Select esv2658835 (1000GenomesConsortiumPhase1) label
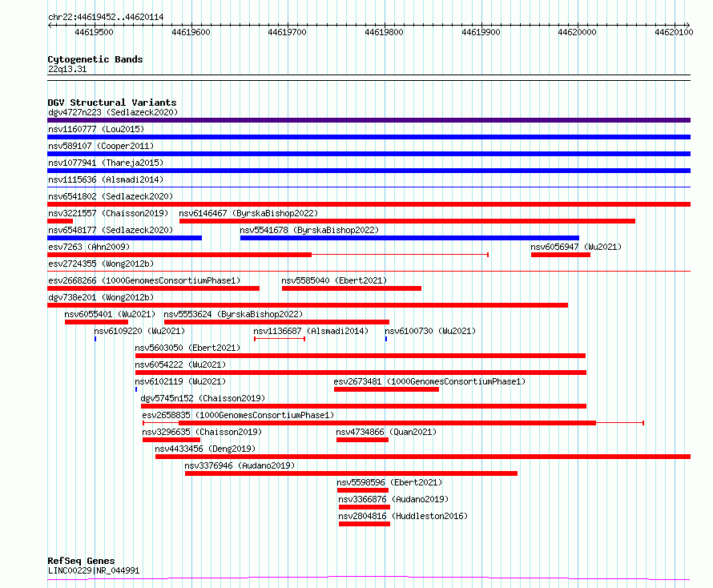Image resolution: width=713 pixels, height=588 pixels. [x=238, y=415]
